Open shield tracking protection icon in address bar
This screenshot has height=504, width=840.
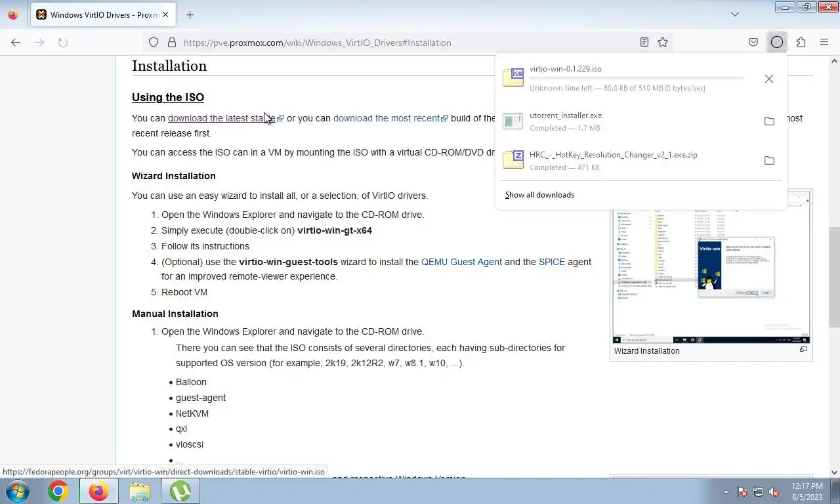point(154,43)
